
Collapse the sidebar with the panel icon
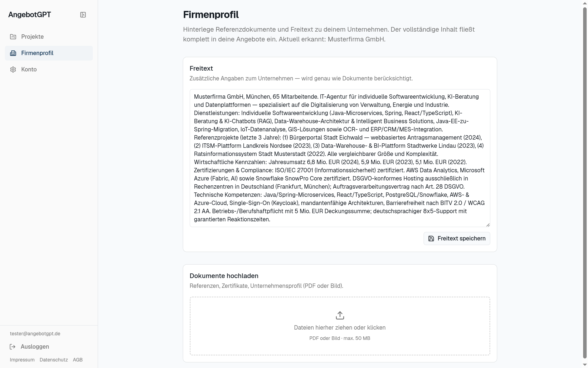[83, 15]
